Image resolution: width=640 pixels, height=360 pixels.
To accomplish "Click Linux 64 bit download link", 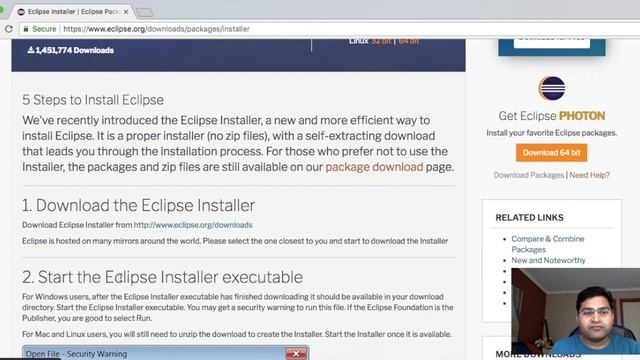I will pos(409,41).
